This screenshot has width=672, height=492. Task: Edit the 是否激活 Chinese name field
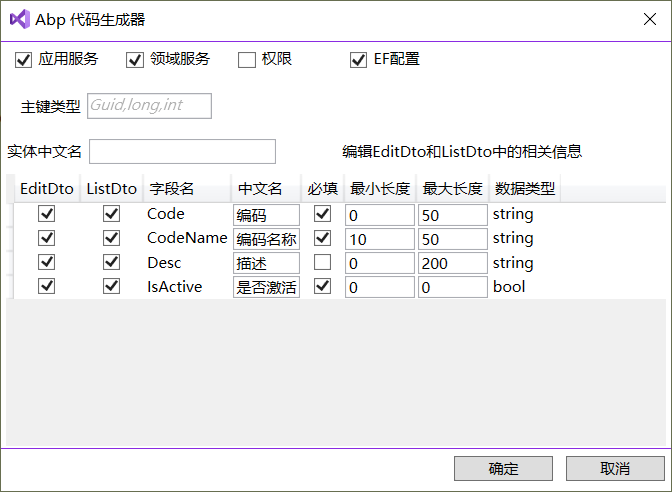point(266,287)
